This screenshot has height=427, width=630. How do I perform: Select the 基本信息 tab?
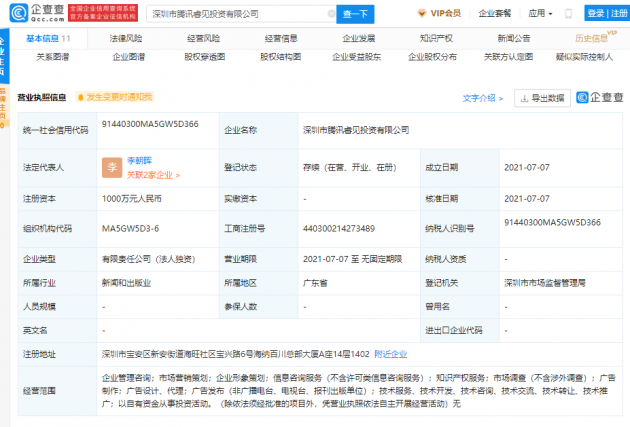48,39
